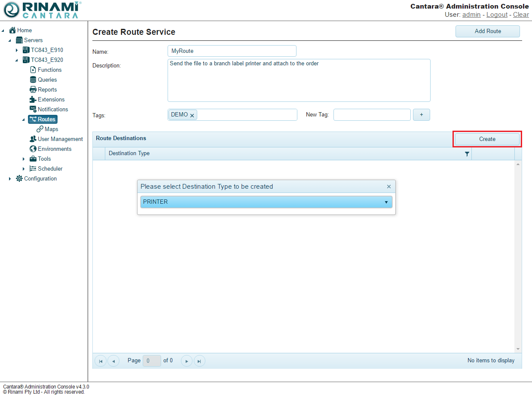The image size is (532, 398).
Task: Click the Functions icon in sidebar
Action: pos(33,70)
